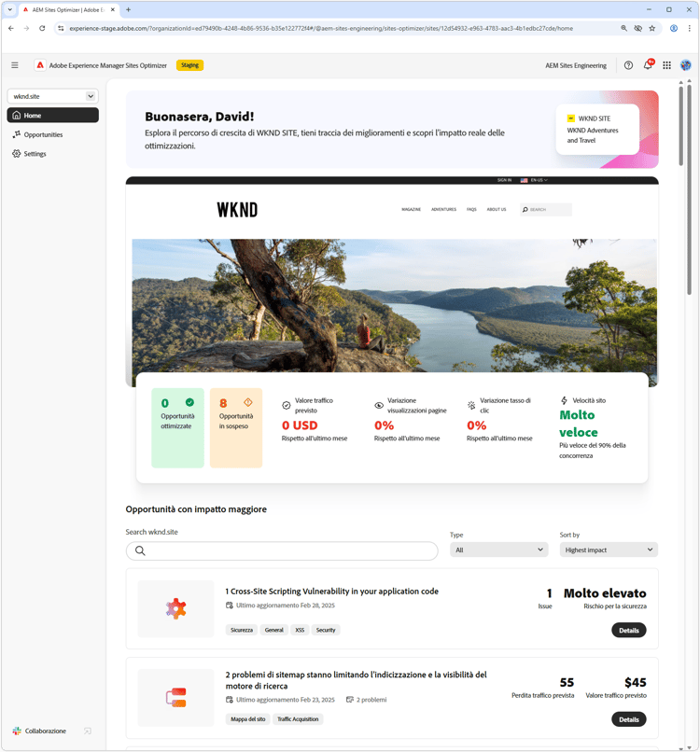Open the notifications bell
Image resolution: width=700 pixels, height=752 pixels.
pyautogui.click(x=648, y=65)
